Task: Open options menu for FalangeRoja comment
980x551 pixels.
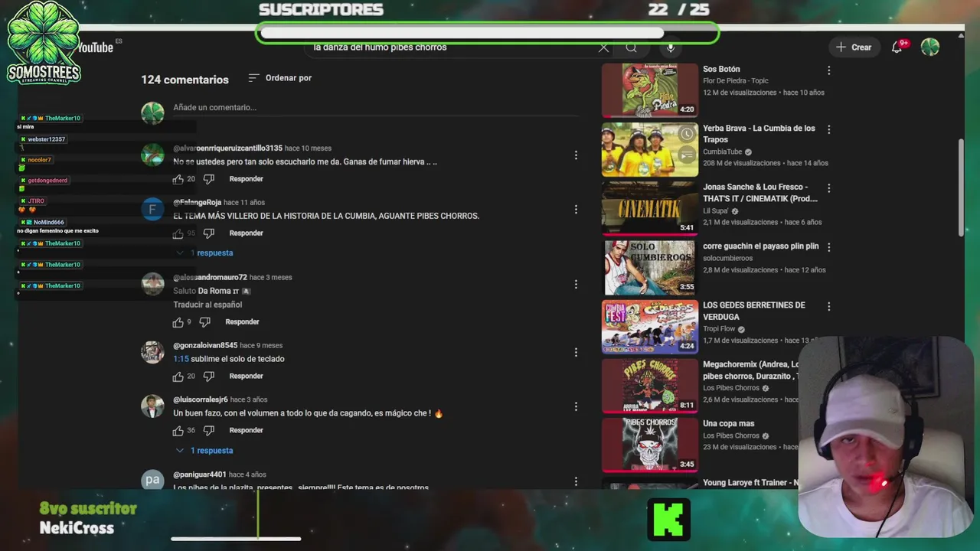Action: [576, 209]
